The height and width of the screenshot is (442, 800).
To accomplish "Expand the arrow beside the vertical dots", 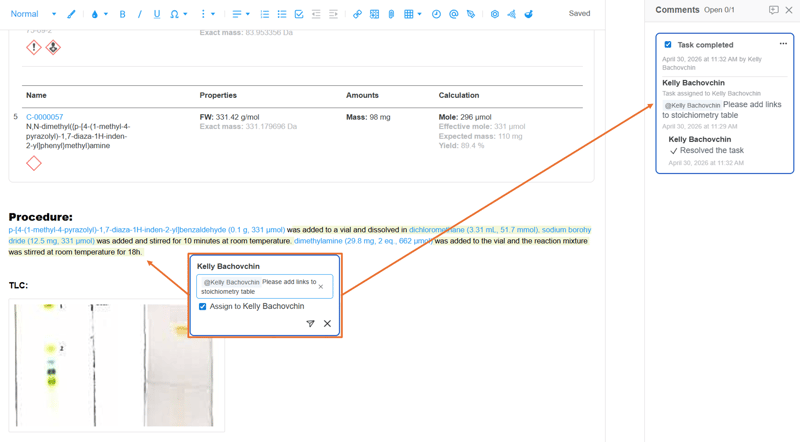I will point(213,14).
